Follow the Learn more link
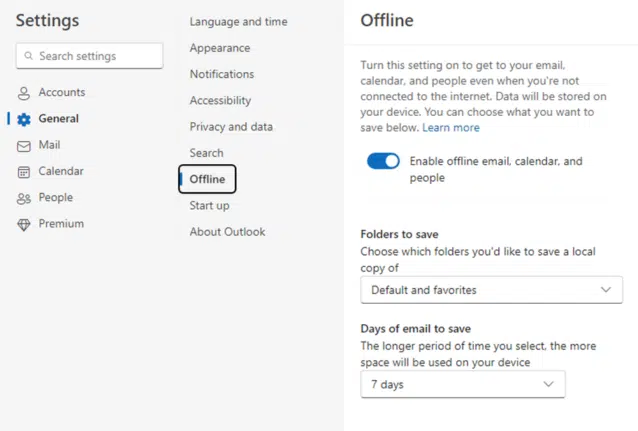The image size is (638, 431). (x=451, y=128)
